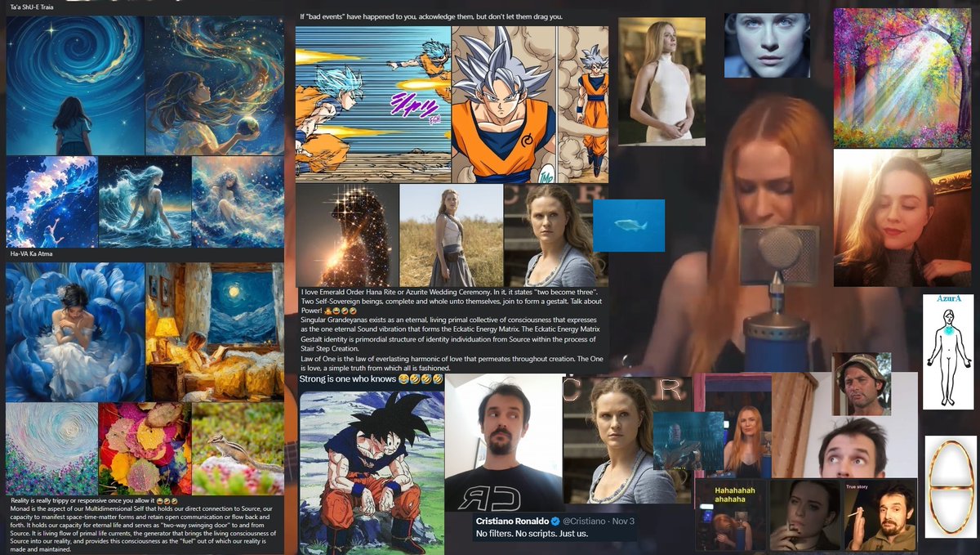Open the blue-haired Goku fight comic panel
This screenshot has width=980, height=555.
click(373, 104)
